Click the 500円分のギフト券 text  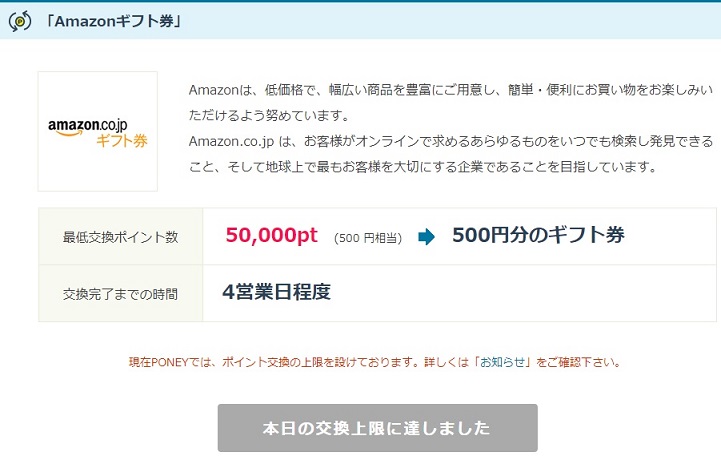[538, 236]
